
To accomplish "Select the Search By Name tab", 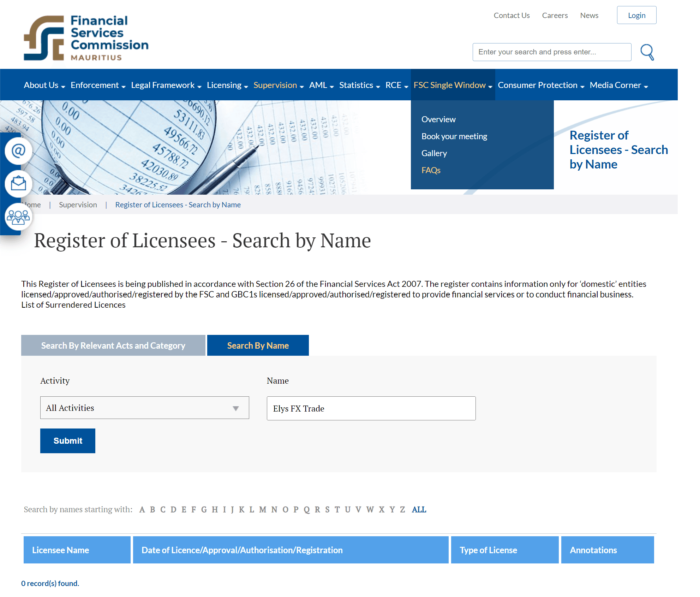I will tap(258, 345).
